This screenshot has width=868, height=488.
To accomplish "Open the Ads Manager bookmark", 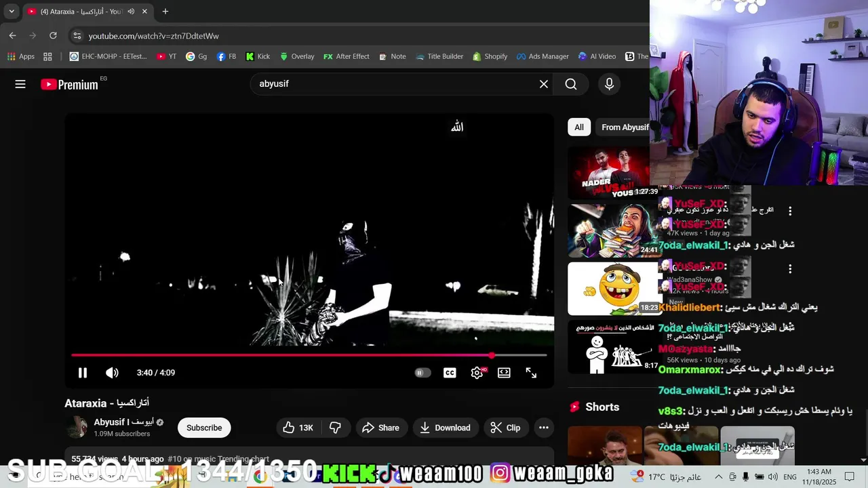I will [542, 56].
